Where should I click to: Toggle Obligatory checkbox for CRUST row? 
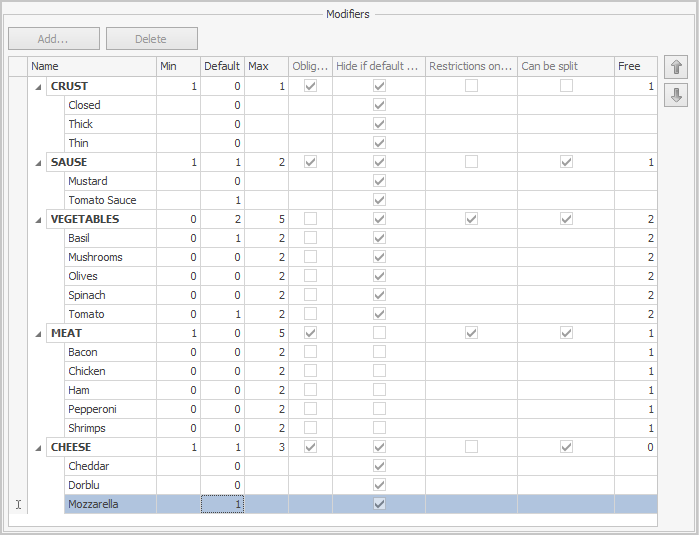(311, 87)
